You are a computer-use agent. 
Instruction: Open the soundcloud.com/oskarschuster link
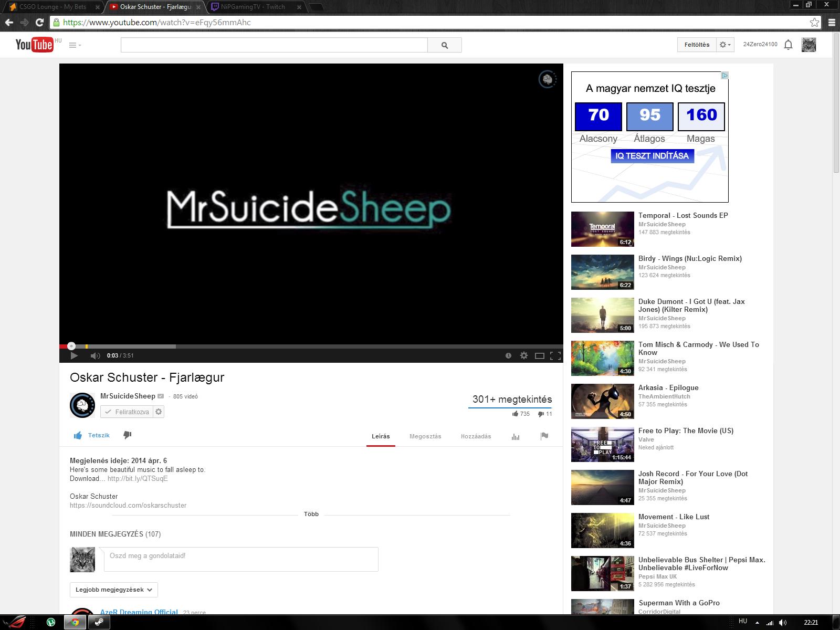[x=128, y=506]
